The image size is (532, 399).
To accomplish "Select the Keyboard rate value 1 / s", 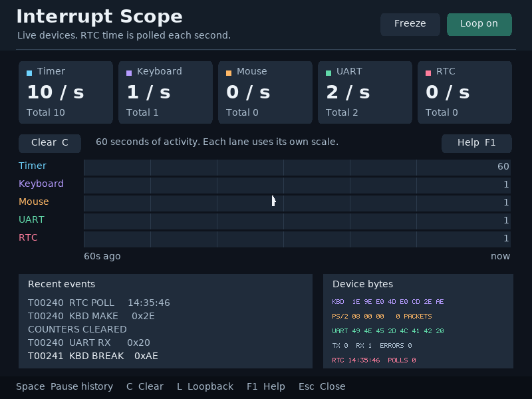I will [x=148, y=92].
